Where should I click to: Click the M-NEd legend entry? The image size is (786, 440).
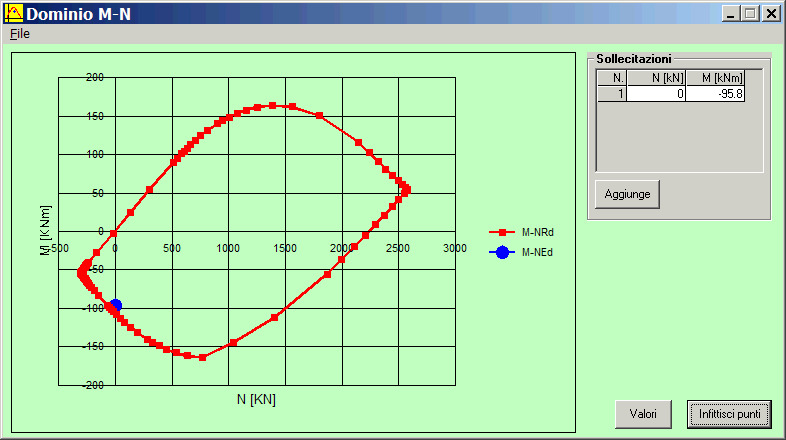[x=521, y=253]
